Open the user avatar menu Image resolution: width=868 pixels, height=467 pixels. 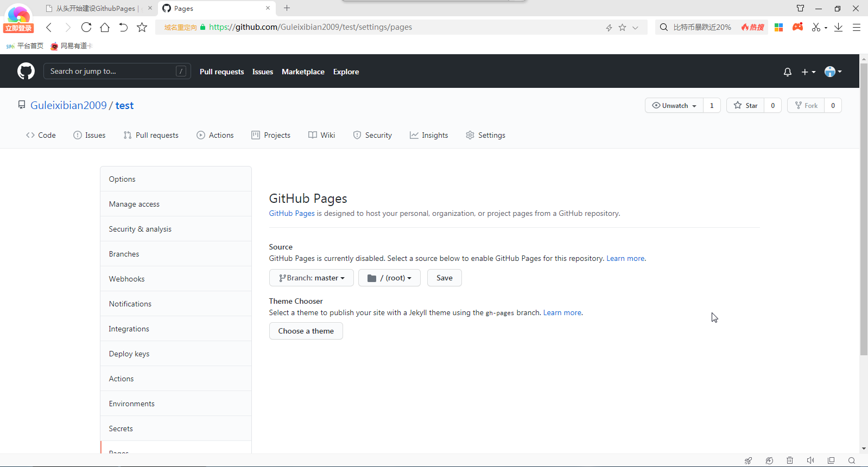(833, 72)
